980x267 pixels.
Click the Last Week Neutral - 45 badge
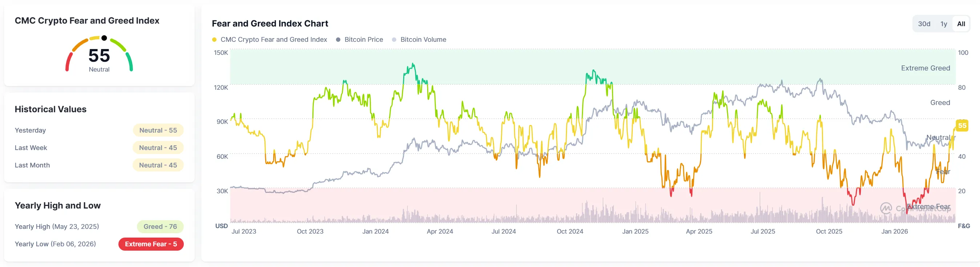(x=158, y=147)
